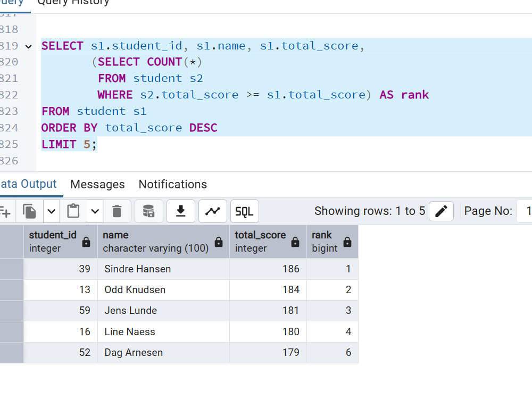Click the Add row icon
The image size is (532, 399).
tap(5, 211)
